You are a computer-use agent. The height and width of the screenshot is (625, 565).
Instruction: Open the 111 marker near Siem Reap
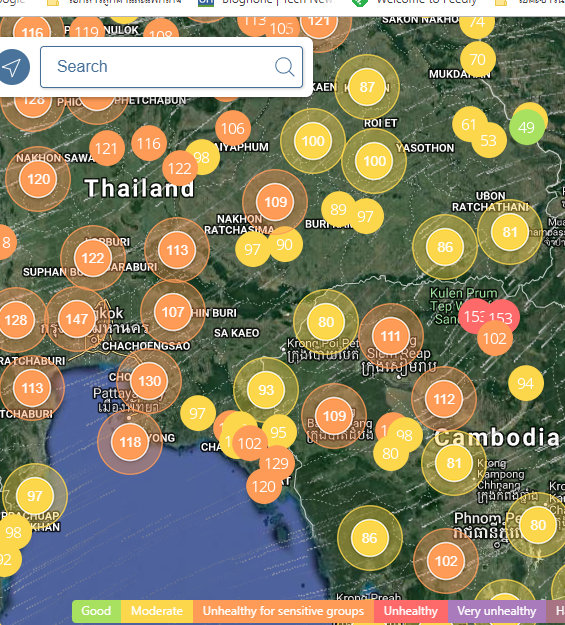[391, 336]
